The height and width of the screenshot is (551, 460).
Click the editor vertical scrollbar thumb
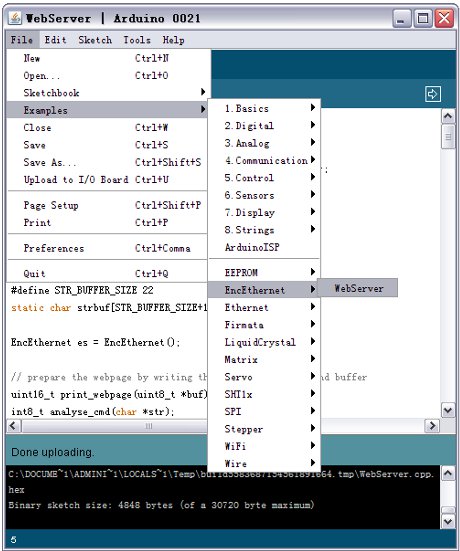click(x=448, y=136)
